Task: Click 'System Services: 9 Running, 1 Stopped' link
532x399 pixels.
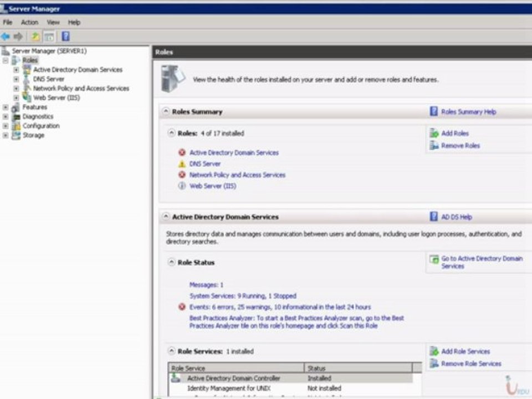Action: point(243,296)
